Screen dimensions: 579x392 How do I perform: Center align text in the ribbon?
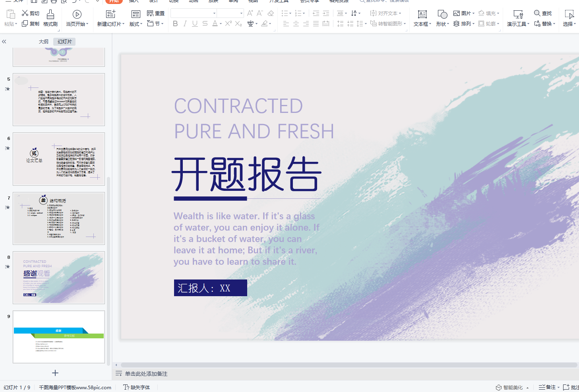pyautogui.click(x=296, y=23)
